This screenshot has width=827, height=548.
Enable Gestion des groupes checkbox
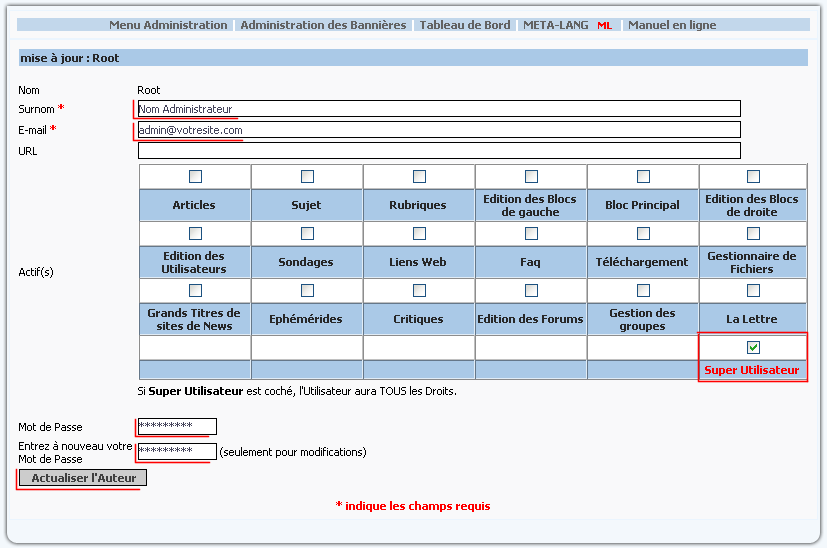643,290
